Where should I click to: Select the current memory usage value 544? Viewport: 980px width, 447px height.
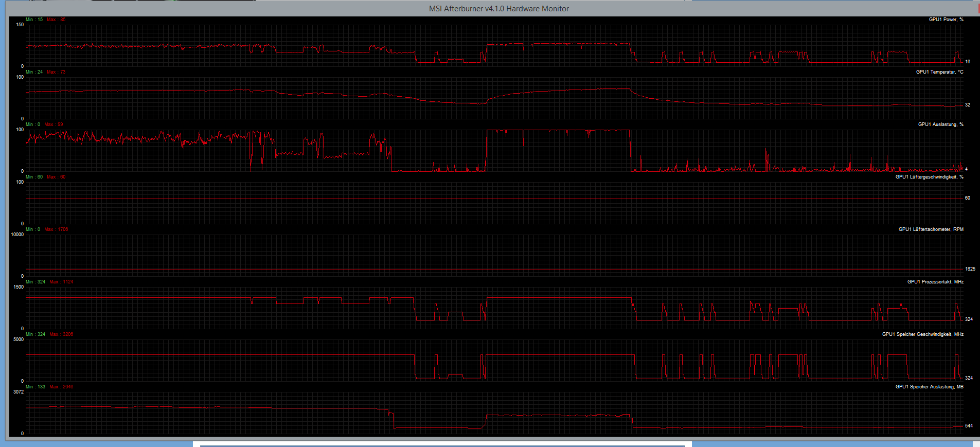coord(969,426)
